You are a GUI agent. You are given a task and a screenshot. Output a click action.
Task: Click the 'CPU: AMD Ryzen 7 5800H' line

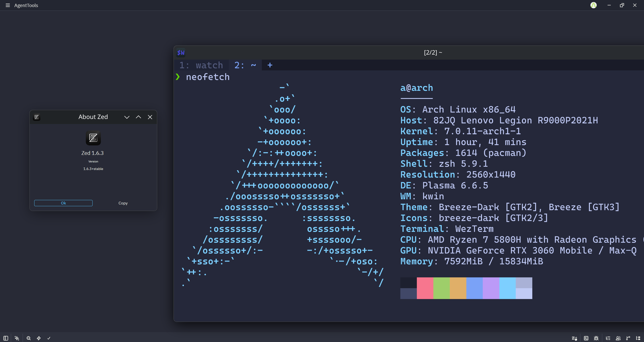tap(522, 240)
